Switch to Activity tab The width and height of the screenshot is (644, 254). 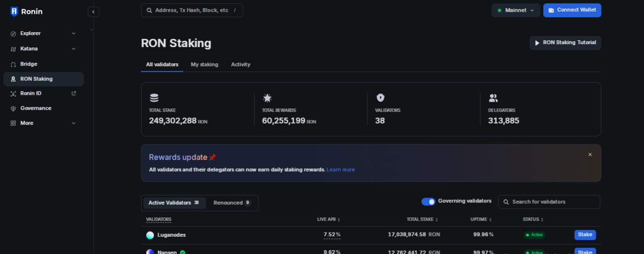click(x=240, y=64)
